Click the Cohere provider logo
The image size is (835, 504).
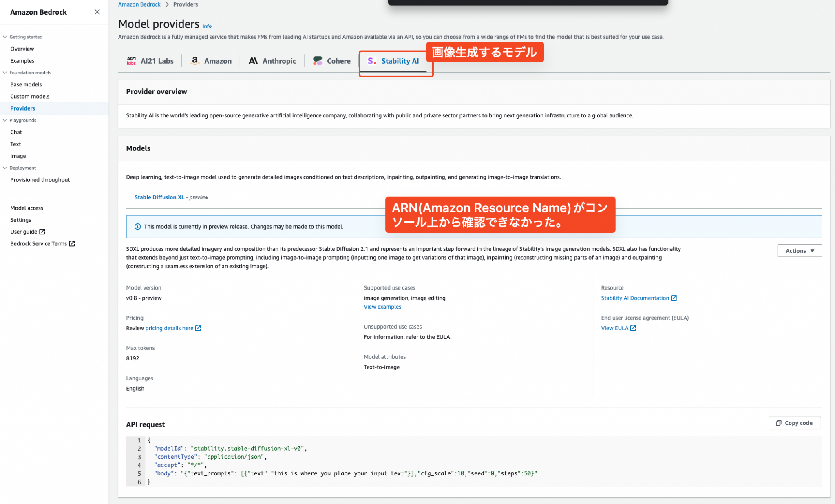pyautogui.click(x=317, y=60)
